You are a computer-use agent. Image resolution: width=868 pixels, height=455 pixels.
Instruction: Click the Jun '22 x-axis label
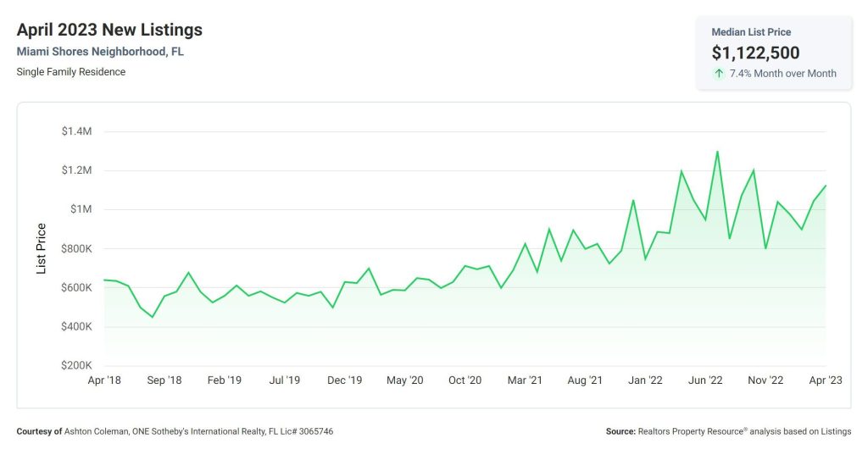(705, 380)
